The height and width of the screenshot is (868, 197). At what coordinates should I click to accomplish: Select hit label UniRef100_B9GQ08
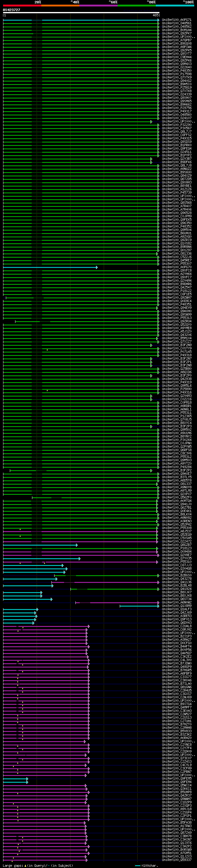point(176,43)
